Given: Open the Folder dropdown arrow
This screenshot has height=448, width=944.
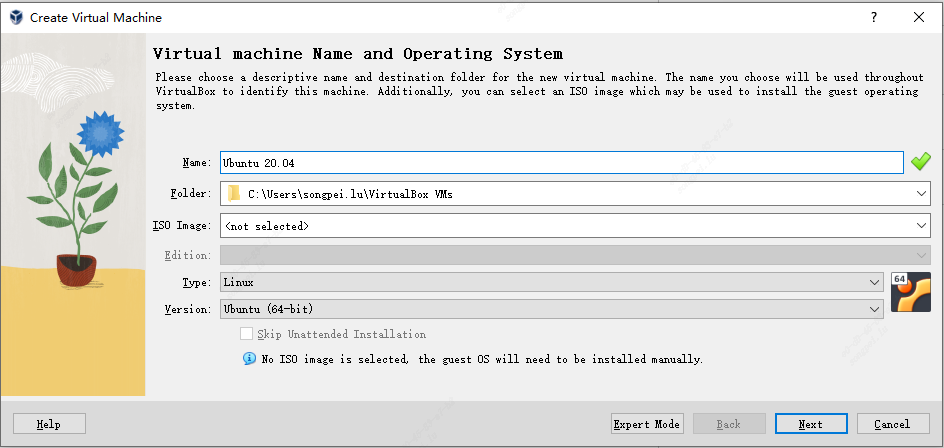Looking at the screenshot, I should point(921,194).
